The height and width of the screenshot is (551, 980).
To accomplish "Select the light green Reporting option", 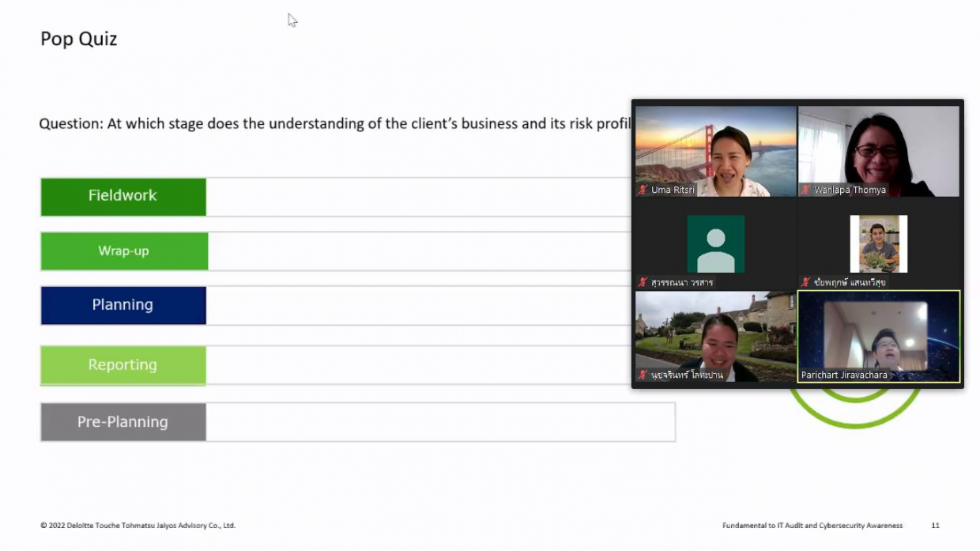I will click(123, 365).
